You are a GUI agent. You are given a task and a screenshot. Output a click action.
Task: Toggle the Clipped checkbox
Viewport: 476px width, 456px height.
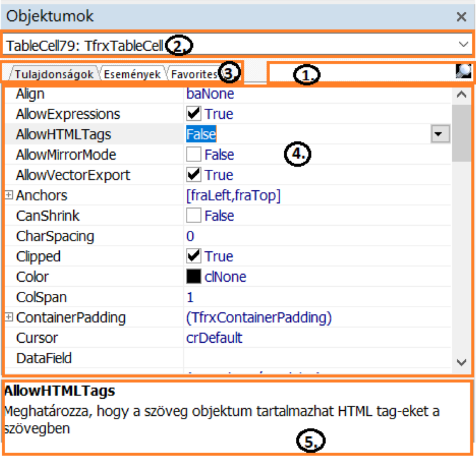[193, 256]
